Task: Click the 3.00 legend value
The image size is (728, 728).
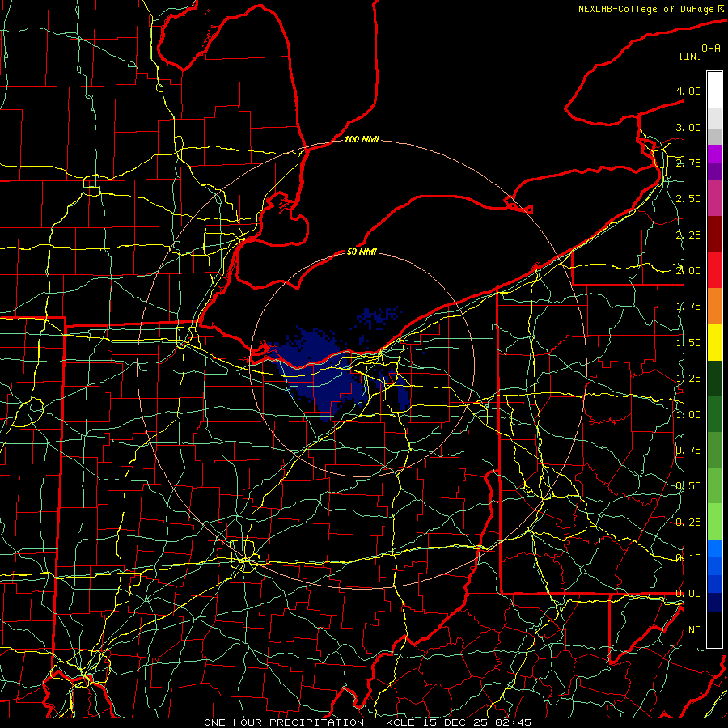Action: click(688, 127)
